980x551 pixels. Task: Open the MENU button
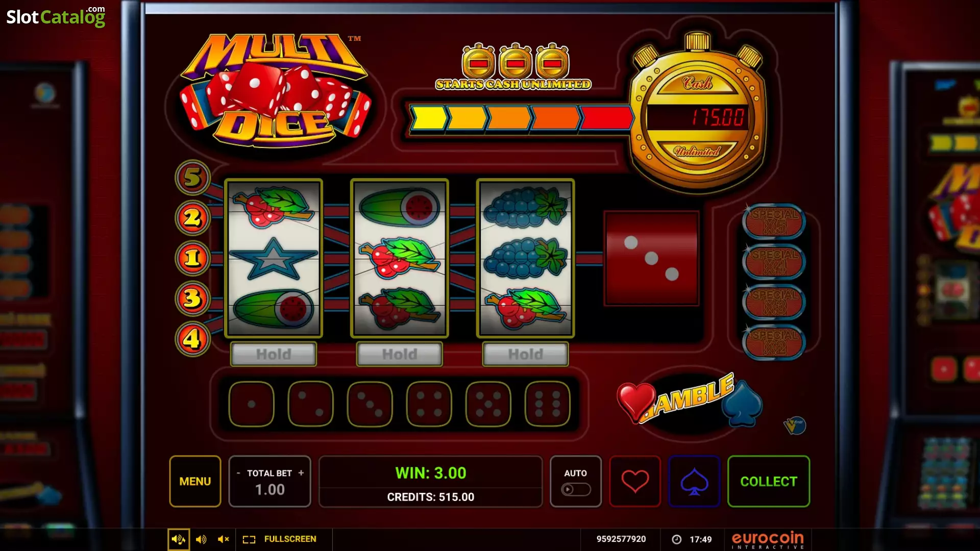[x=195, y=481]
